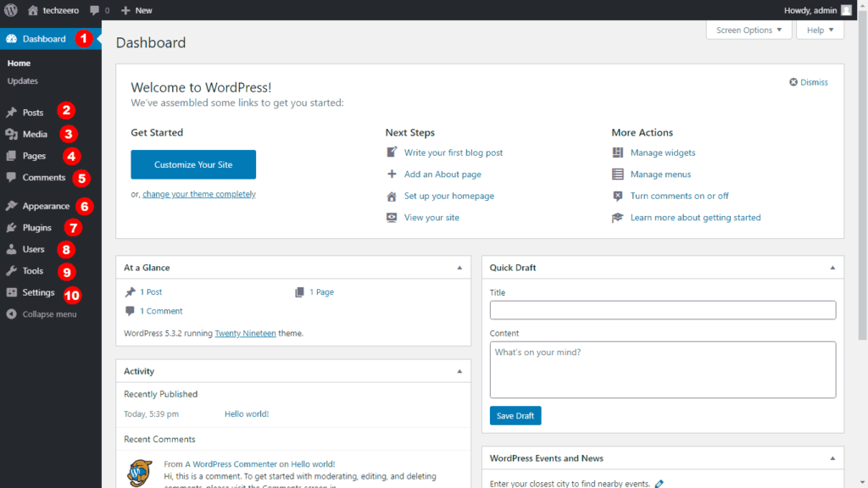Open the Screen Options dropdown

click(x=749, y=30)
